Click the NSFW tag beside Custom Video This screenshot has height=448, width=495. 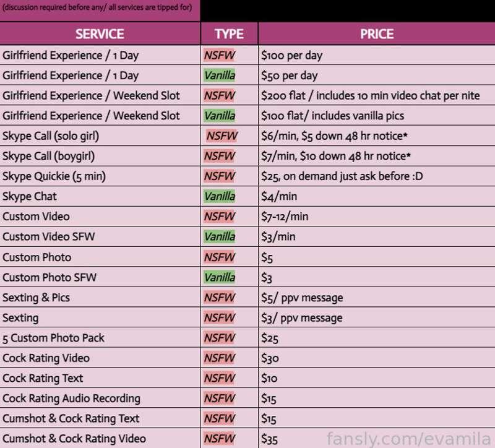219,217
